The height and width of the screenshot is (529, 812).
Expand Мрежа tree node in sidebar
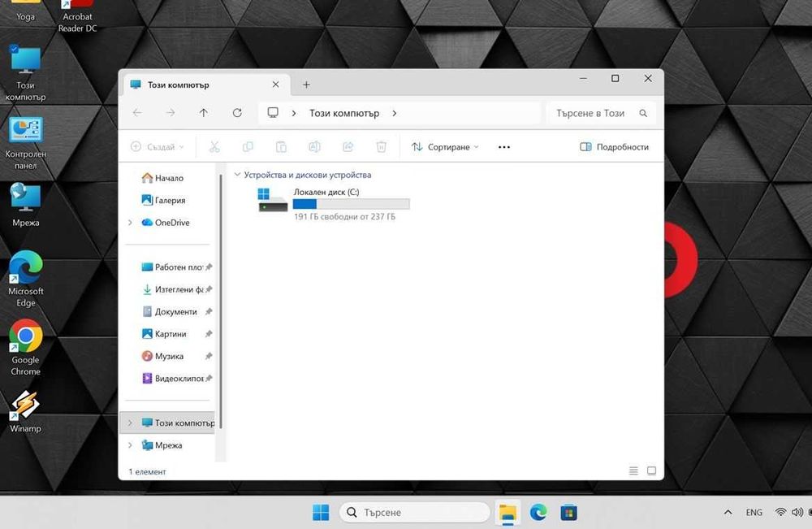pos(130,445)
